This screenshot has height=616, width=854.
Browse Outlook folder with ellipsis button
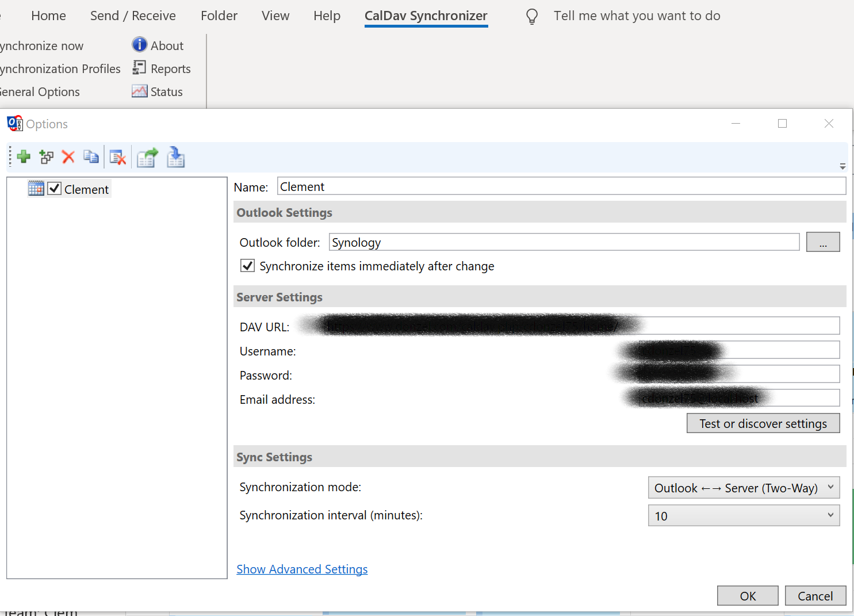tap(823, 242)
